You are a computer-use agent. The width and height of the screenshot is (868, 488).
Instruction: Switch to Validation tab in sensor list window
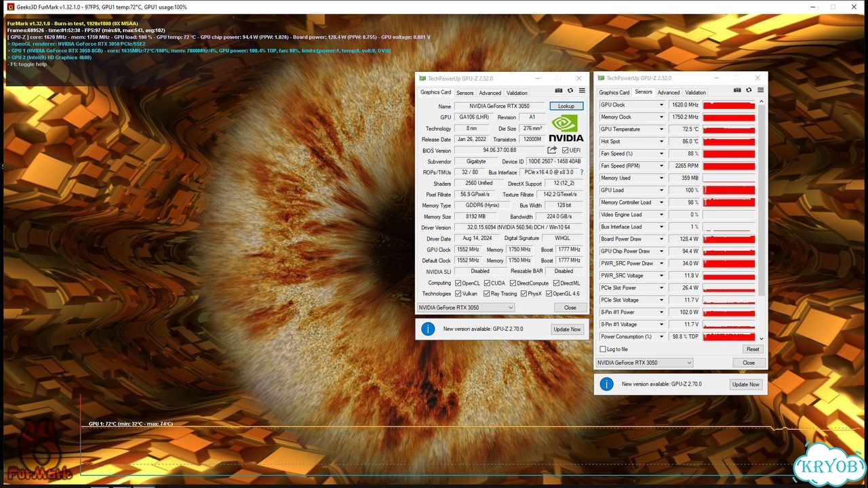[695, 92]
